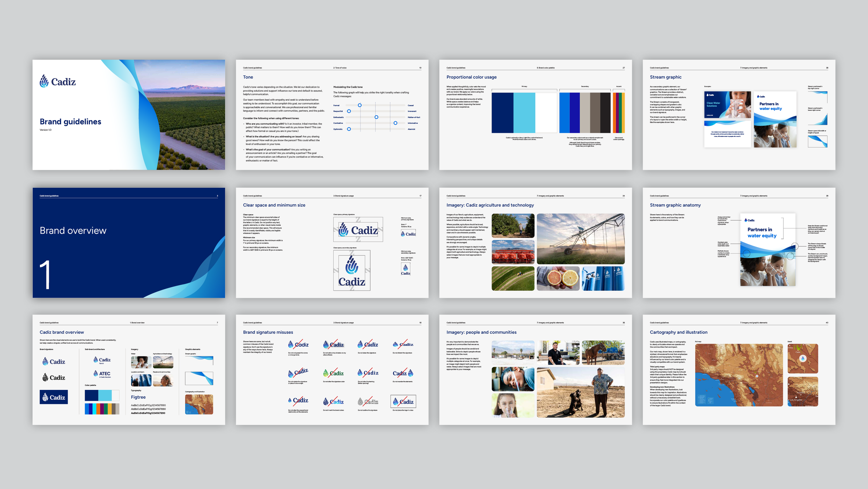Viewport: 868px width, 489px height.
Task: Click the white-on-navy Cadiz signature in overview
Action: click(x=53, y=397)
